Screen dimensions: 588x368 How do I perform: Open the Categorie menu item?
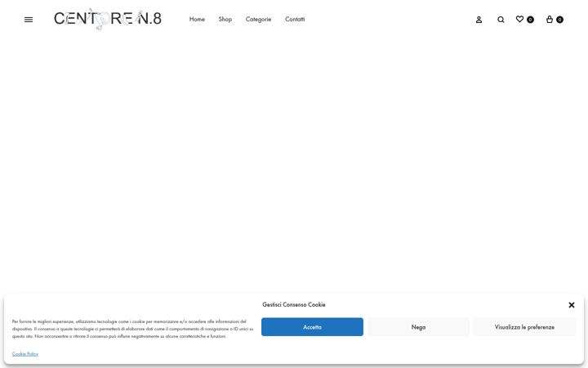pyautogui.click(x=258, y=19)
